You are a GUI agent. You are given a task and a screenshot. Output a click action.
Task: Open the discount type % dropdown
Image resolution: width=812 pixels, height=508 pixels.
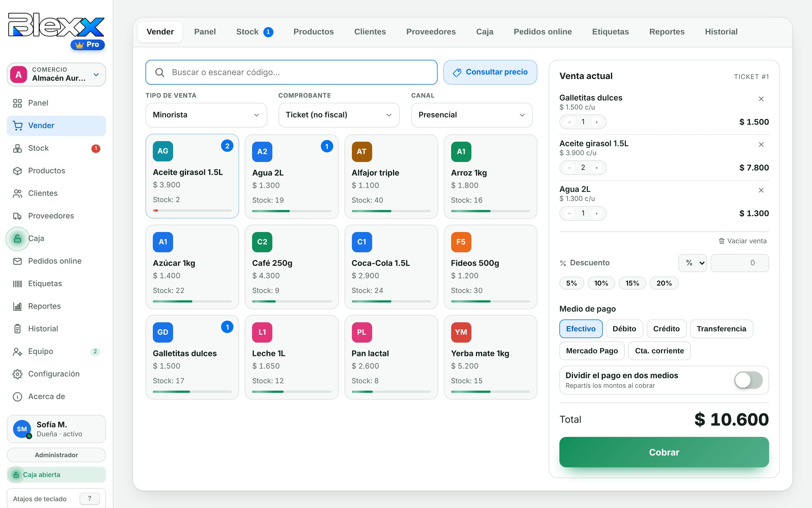coord(692,263)
